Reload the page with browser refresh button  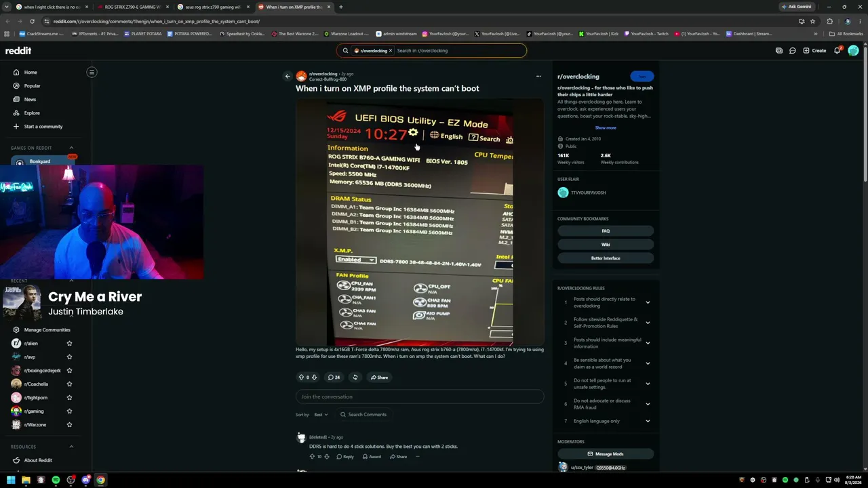[x=32, y=21]
